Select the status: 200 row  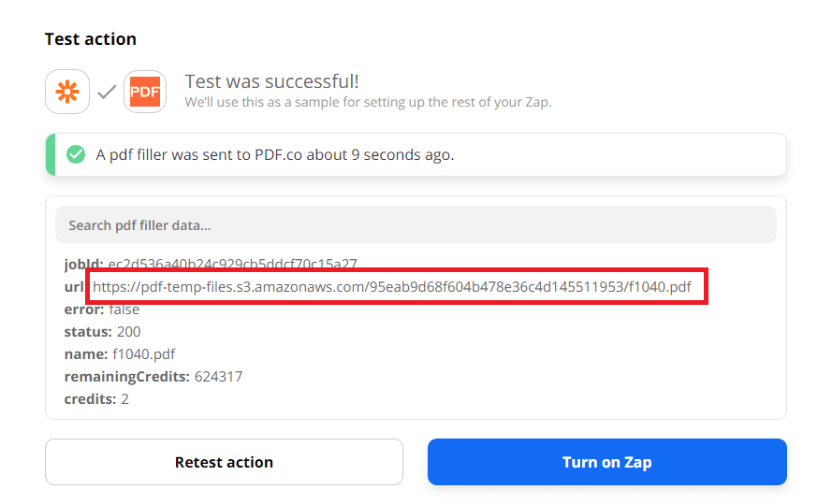(x=102, y=332)
